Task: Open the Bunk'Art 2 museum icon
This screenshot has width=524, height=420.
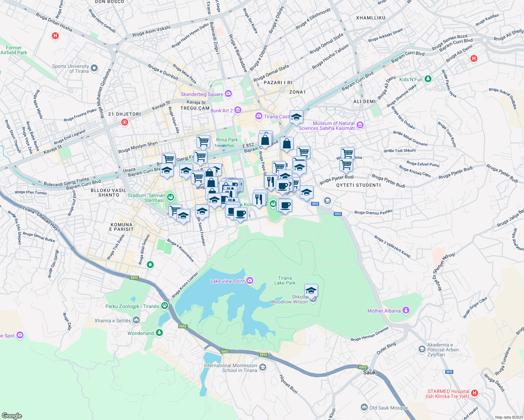Action: 238,110
